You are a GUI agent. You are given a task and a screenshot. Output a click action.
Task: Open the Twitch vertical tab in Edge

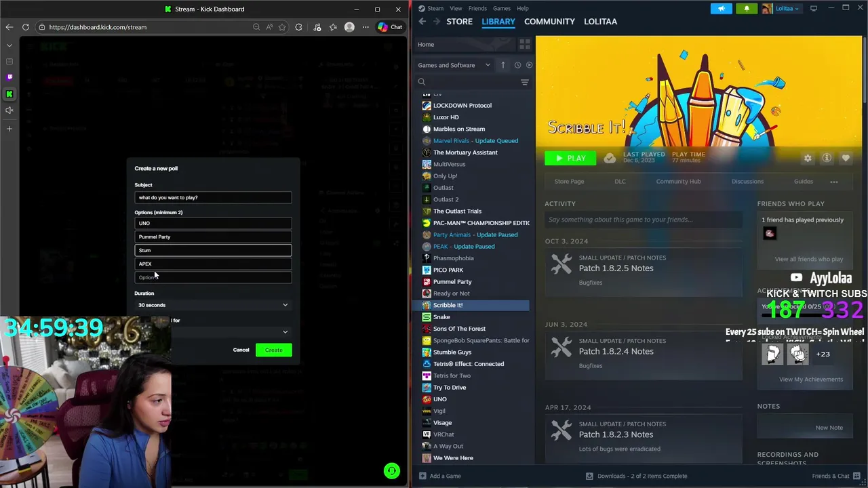click(9, 77)
